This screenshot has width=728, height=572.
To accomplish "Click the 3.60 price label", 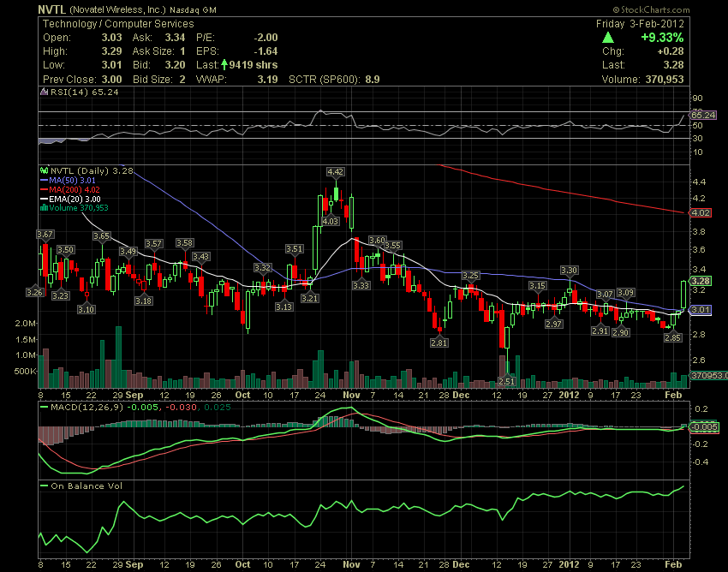I will coord(377,240).
